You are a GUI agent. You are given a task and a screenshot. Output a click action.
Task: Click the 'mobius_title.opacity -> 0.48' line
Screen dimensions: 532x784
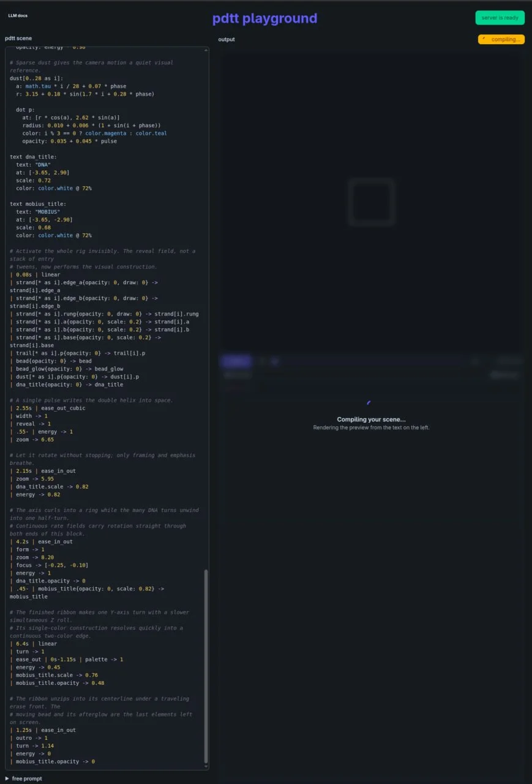(57, 684)
